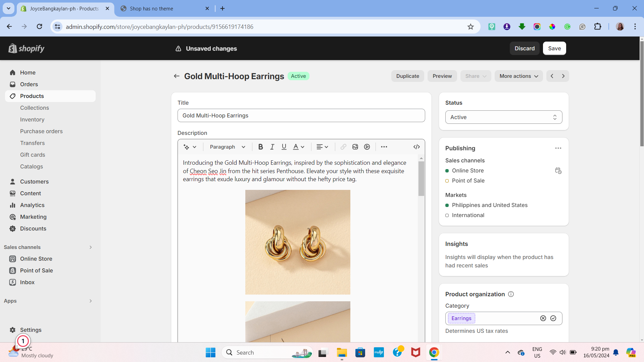Select the gold earrings product image
The width and height of the screenshot is (644, 362).
[x=298, y=242]
